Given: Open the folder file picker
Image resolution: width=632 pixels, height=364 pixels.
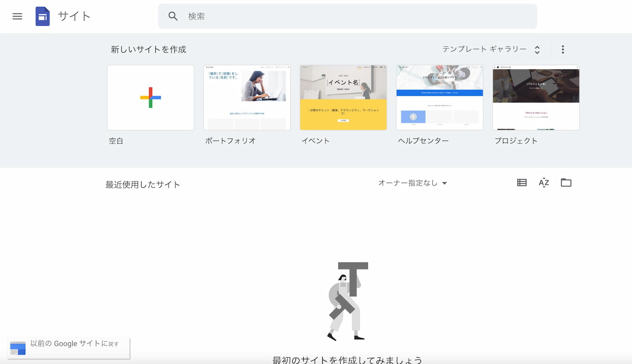Looking at the screenshot, I should [x=566, y=183].
